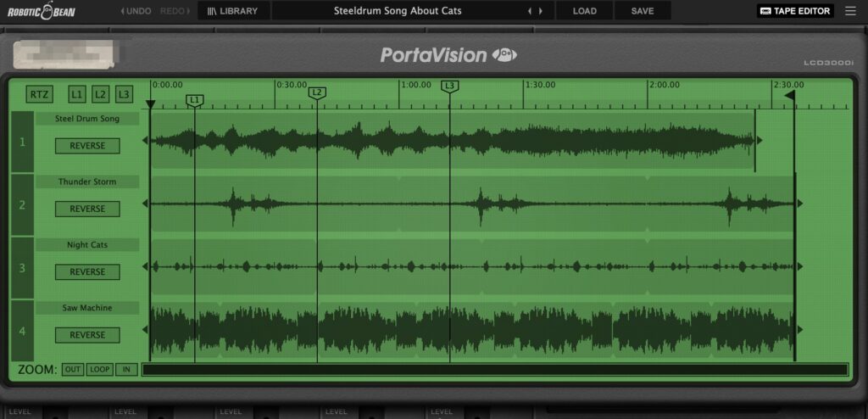Click the PortaVision eye logo
Screen dimensions: 868x419
tap(506, 55)
